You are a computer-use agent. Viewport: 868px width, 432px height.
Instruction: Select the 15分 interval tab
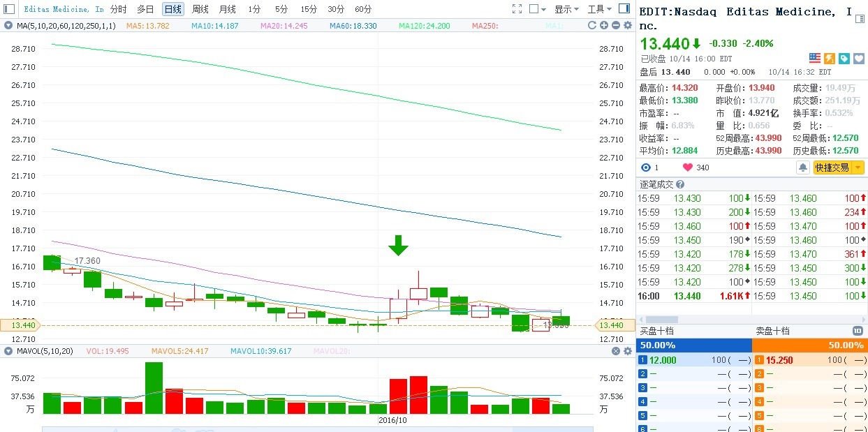(309, 9)
